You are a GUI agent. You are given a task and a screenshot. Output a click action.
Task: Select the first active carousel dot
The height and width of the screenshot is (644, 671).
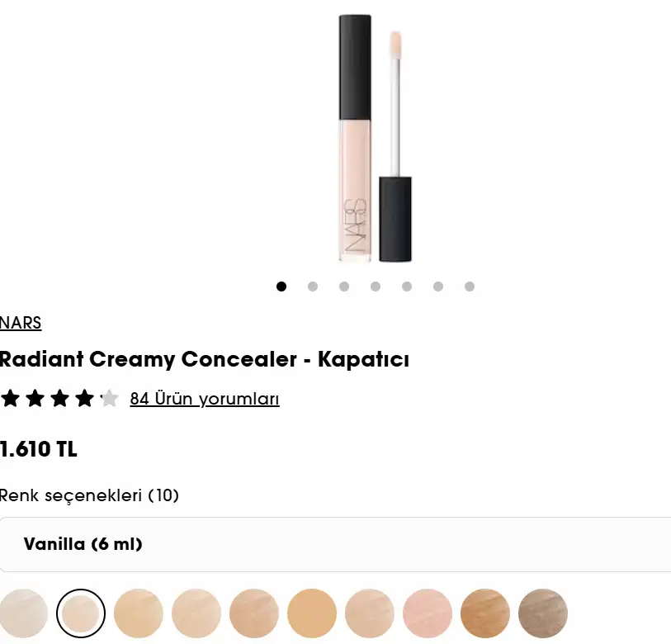coord(281,286)
